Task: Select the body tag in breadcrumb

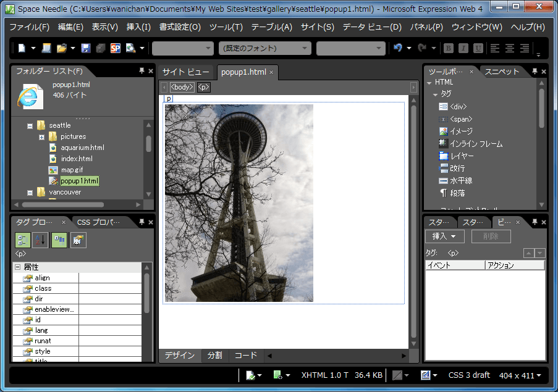Action: [x=182, y=88]
